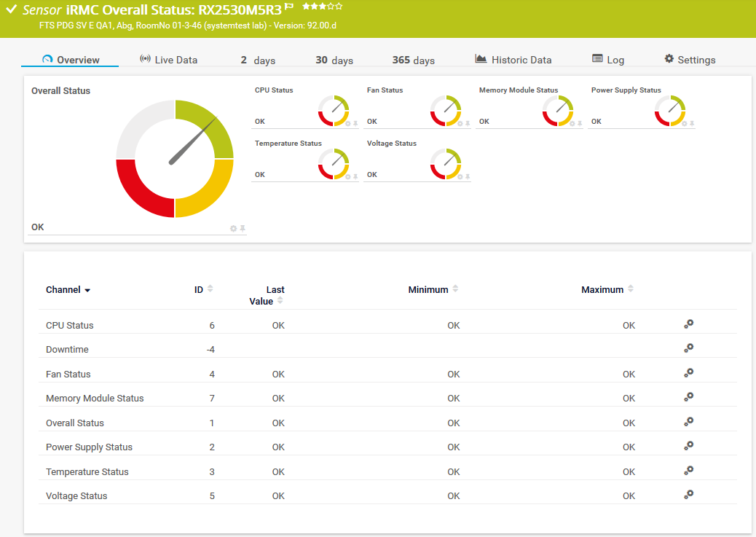Sort table by Maximum column arrows
This screenshot has height=537, width=756.
click(631, 289)
